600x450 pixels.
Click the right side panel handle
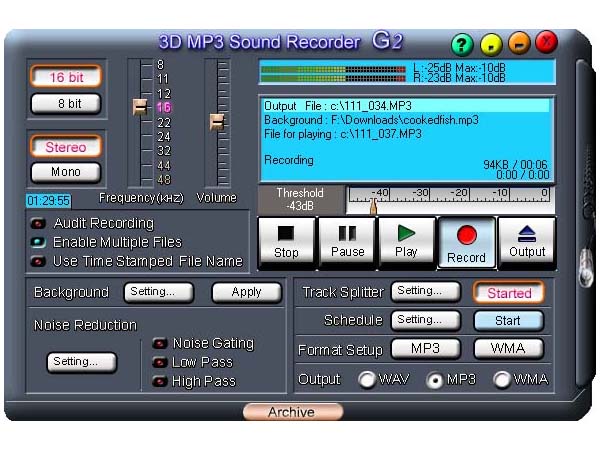(x=585, y=224)
